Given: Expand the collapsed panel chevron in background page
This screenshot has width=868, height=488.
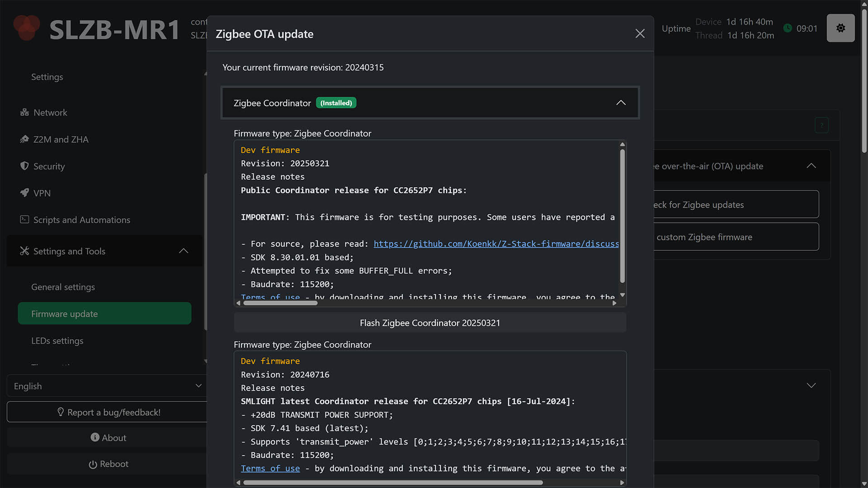Looking at the screenshot, I should [811, 385].
